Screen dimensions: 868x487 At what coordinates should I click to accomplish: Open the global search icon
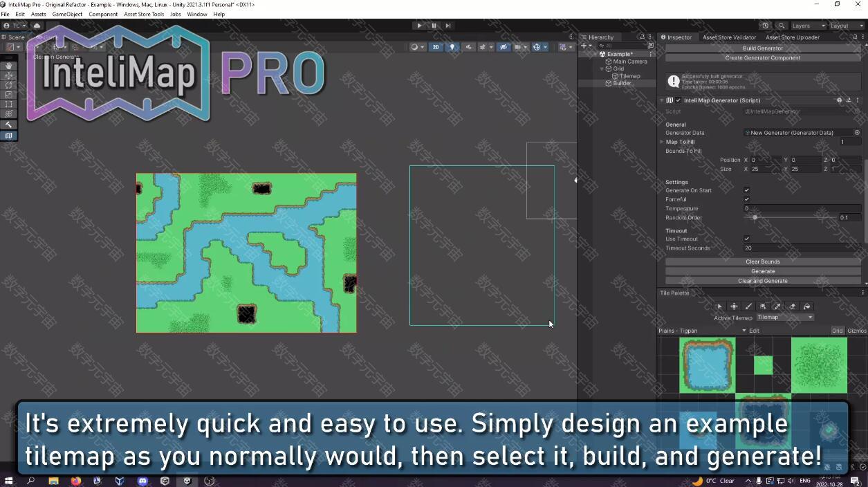tap(781, 26)
